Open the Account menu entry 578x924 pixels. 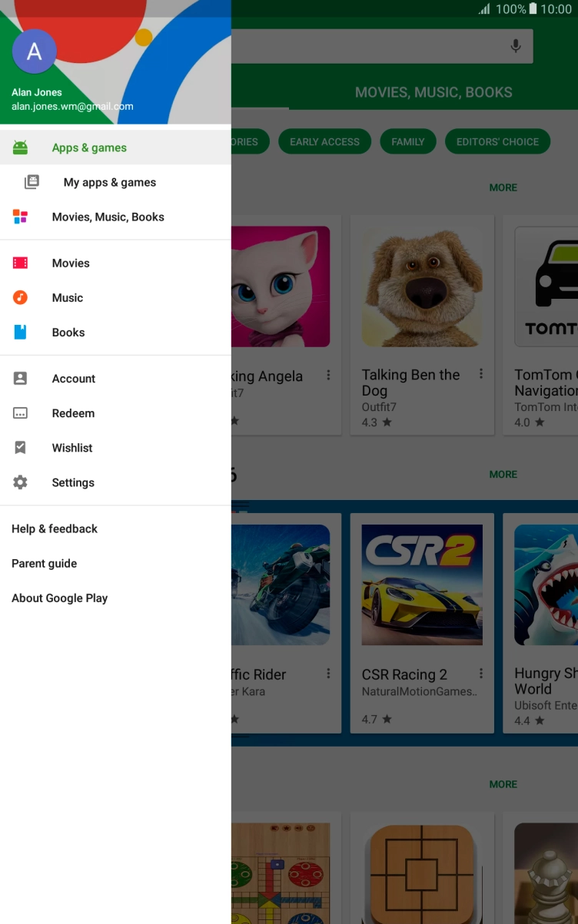[74, 378]
